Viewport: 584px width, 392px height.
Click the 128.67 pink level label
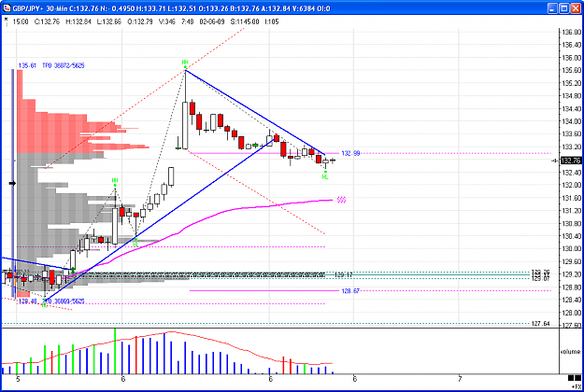pos(350,291)
